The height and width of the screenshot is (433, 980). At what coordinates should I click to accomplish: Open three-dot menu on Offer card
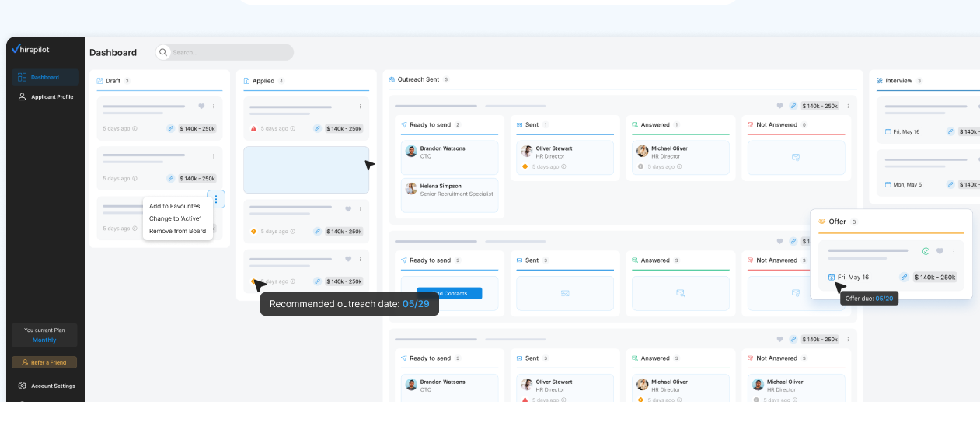pos(954,251)
